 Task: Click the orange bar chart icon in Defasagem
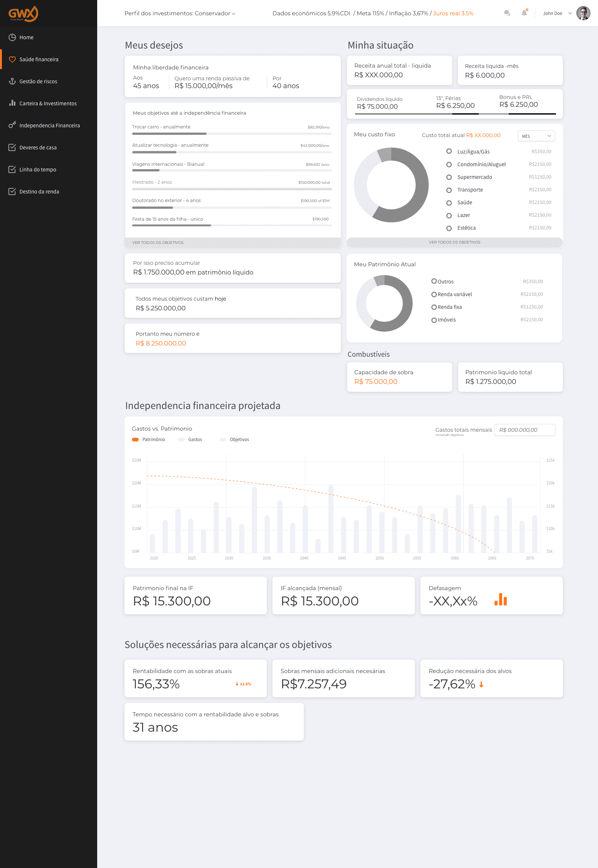coord(500,599)
